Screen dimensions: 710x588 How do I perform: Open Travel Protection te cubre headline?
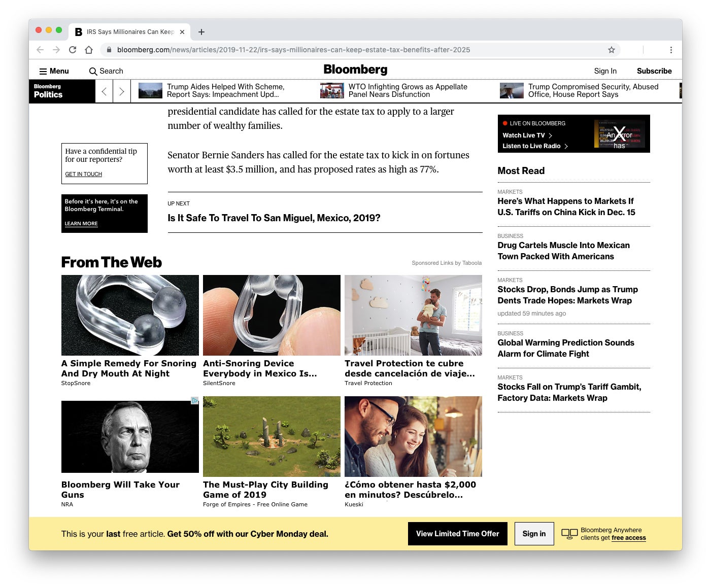point(410,368)
